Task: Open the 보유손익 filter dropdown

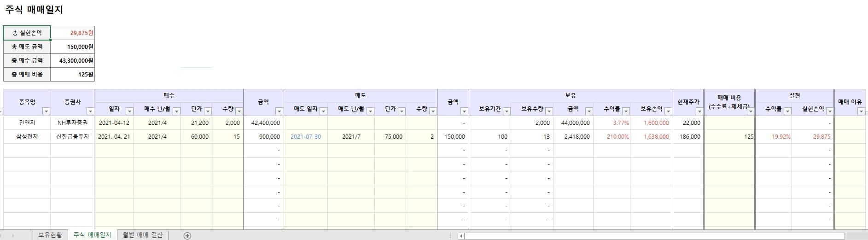Action: [668, 111]
